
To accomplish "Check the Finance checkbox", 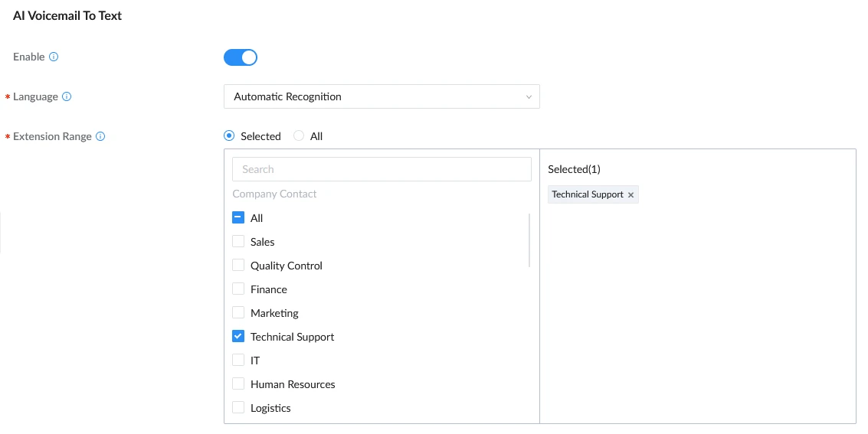I will pos(238,289).
